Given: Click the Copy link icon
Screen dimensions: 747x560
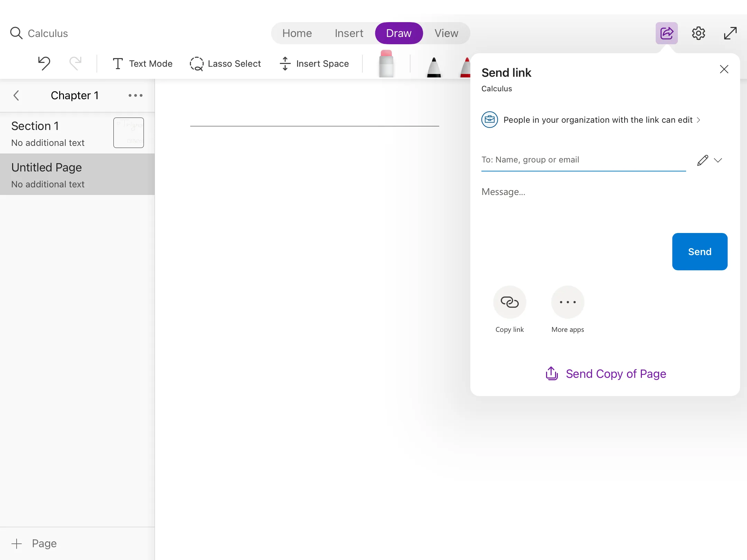Looking at the screenshot, I should pos(509,302).
